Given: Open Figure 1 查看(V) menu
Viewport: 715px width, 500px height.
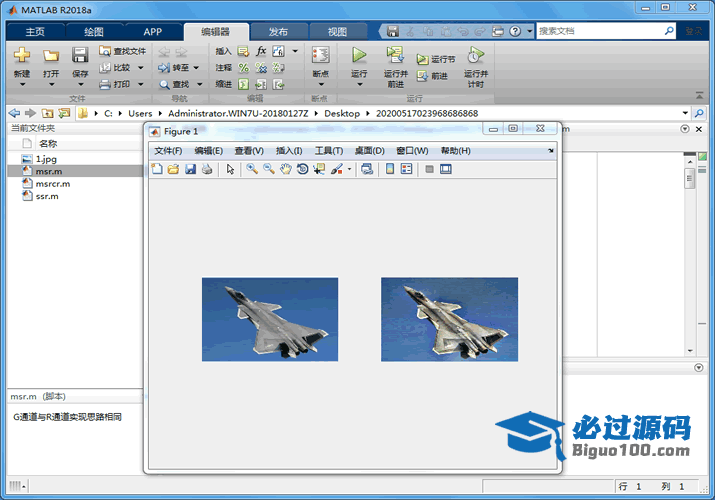Looking at the screenshot, I should click(249, 151).
